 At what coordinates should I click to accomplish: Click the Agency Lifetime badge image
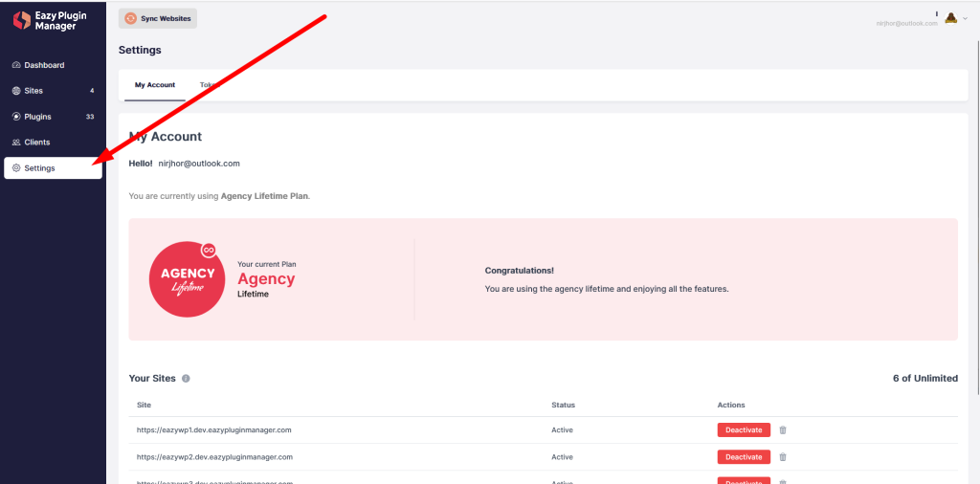click(x=187, y=279)
